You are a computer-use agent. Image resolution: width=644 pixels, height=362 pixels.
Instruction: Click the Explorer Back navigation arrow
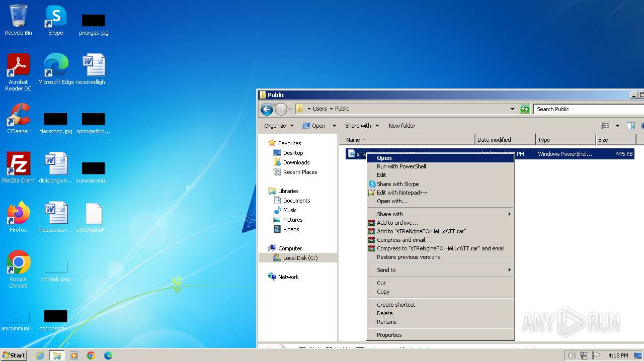(x=267, y=109)
